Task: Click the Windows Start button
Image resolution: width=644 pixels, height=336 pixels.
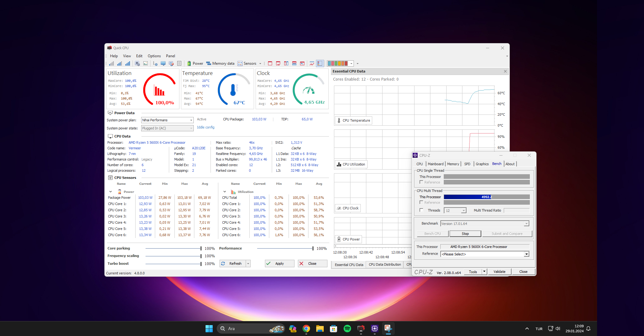Action: click(x=209, y=329)
